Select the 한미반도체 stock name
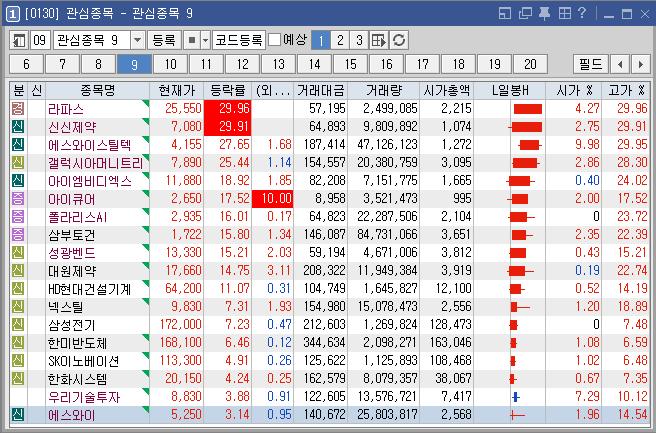Screen dimensions: 656x433 (77, 343)
